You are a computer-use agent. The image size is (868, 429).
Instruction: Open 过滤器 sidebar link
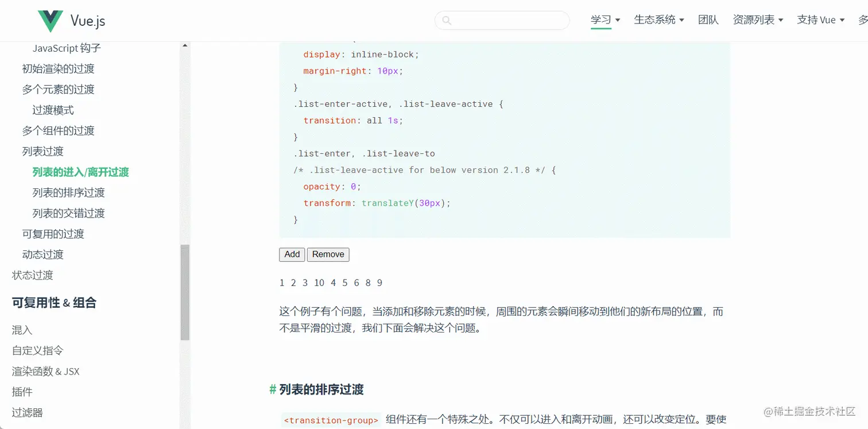[27, 413]
